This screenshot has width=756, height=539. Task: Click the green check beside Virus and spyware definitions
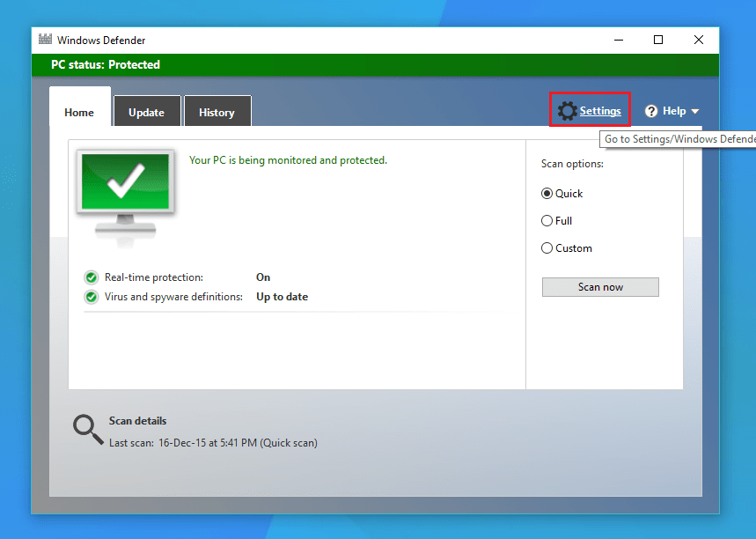tap(92, 297)
